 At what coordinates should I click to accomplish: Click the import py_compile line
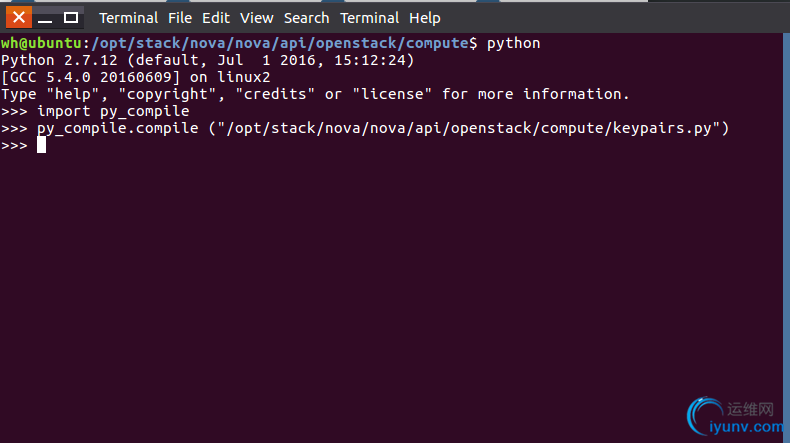[95, 111]
